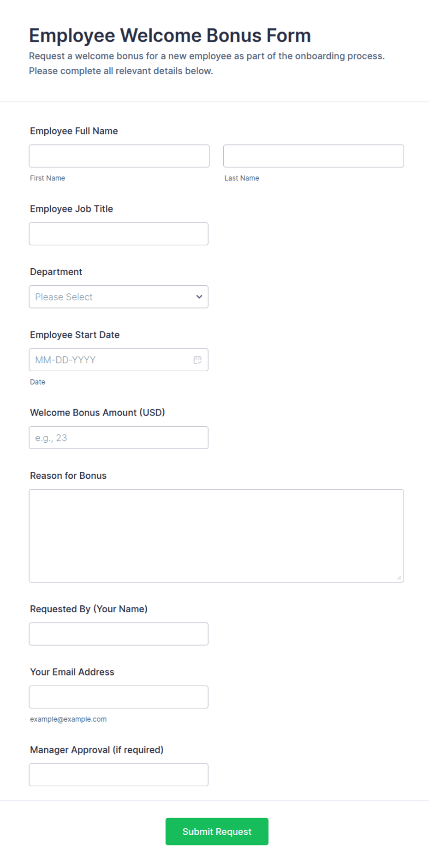Screen dimensions: 429x868
Task: Click the Reason for Bonus label
Action: point(68,476)
